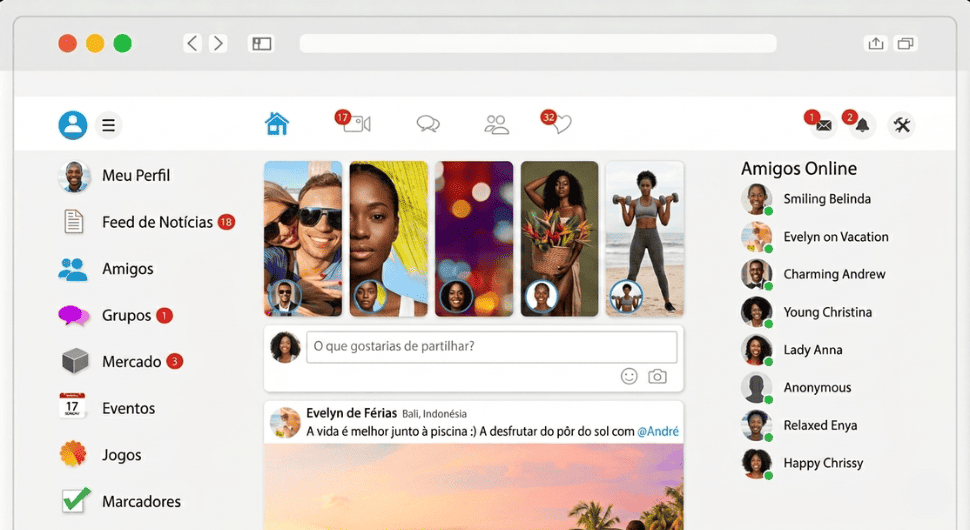Click Evelyn de Férias post author name
This screenshot has width=970, height=530.
tap(351, 413)
